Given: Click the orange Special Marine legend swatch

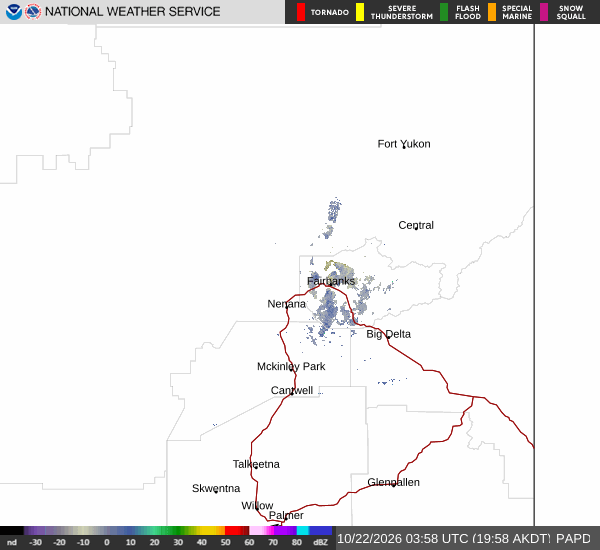Looking at the screenshot, I should click(x=492, y=12).
